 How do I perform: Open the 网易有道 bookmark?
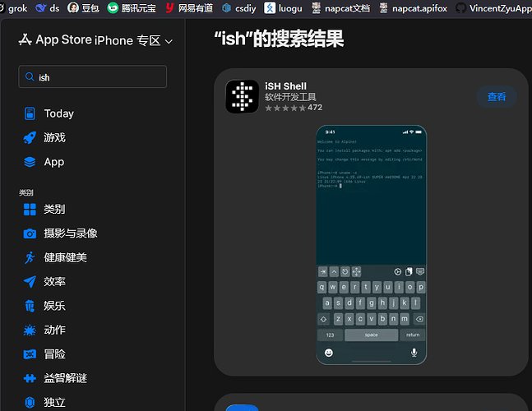pos(189,8)
